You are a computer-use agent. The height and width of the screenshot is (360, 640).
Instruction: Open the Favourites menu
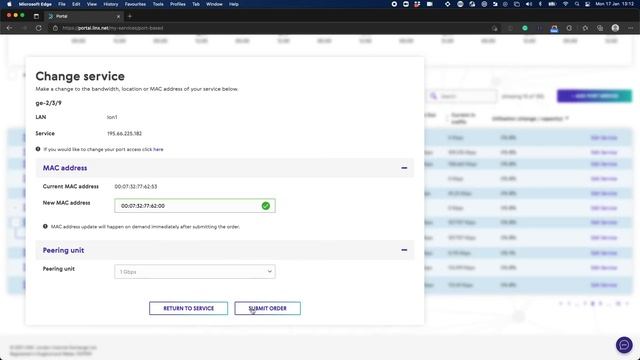(x=135, y=4)
